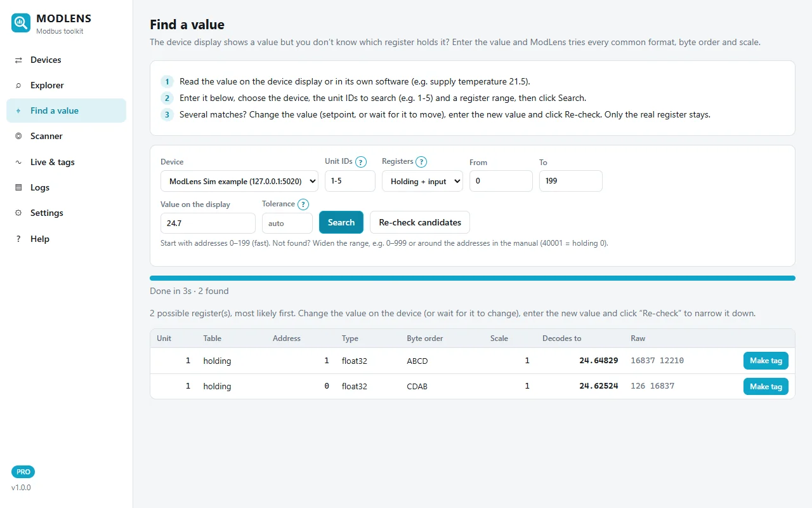Open the Unit IDs help tooltip icon
The width and height of the screenshot is (812, 508).
(361, 162)
